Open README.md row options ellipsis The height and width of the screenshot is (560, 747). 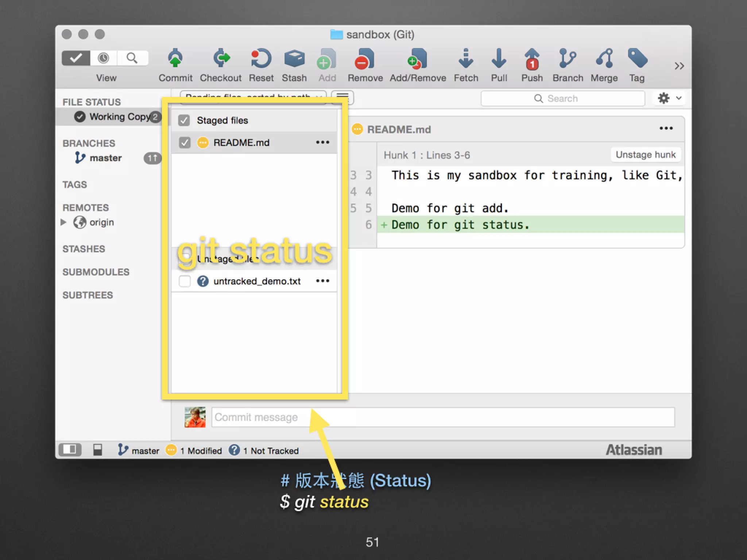coord(322,143)
